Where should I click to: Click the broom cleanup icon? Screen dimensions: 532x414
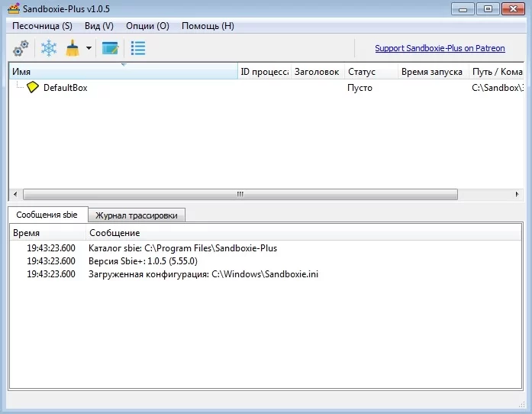[73, 48]
